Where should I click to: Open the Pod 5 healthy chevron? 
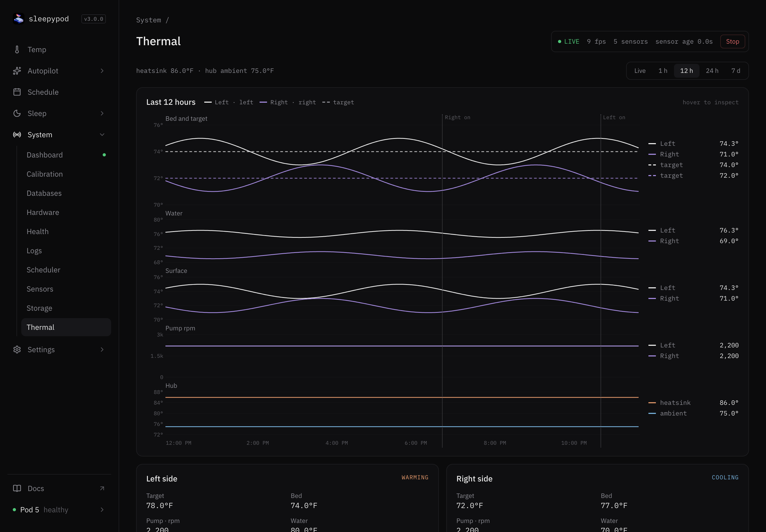102,510
